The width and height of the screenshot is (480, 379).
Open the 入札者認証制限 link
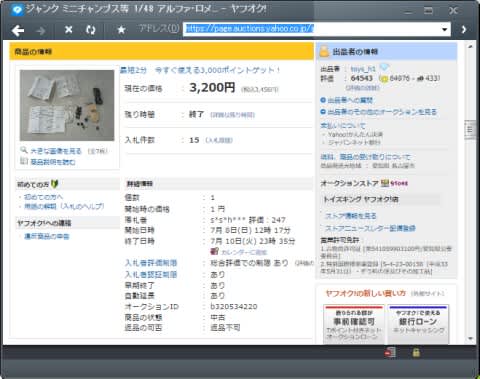point(151,275)
